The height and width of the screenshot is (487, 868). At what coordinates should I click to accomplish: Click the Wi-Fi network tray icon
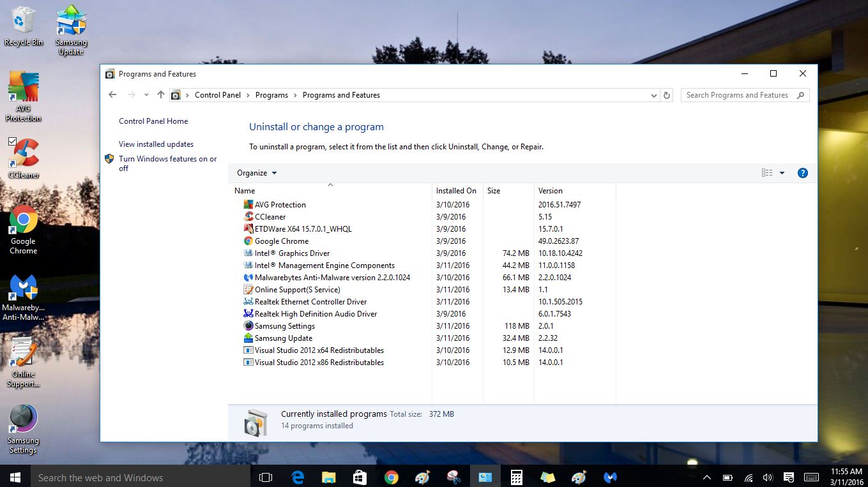749,477
